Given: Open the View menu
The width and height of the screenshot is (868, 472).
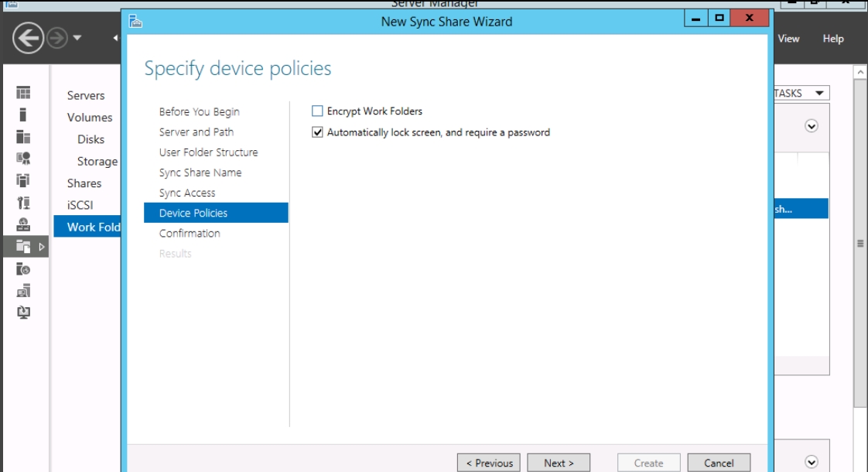Looking at the screenshot, I should (788, 39).
